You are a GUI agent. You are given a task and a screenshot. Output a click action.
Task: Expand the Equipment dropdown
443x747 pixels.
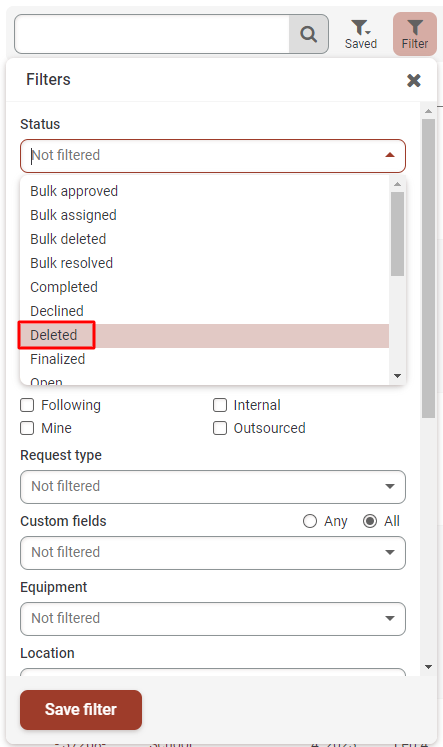point(213,618)
